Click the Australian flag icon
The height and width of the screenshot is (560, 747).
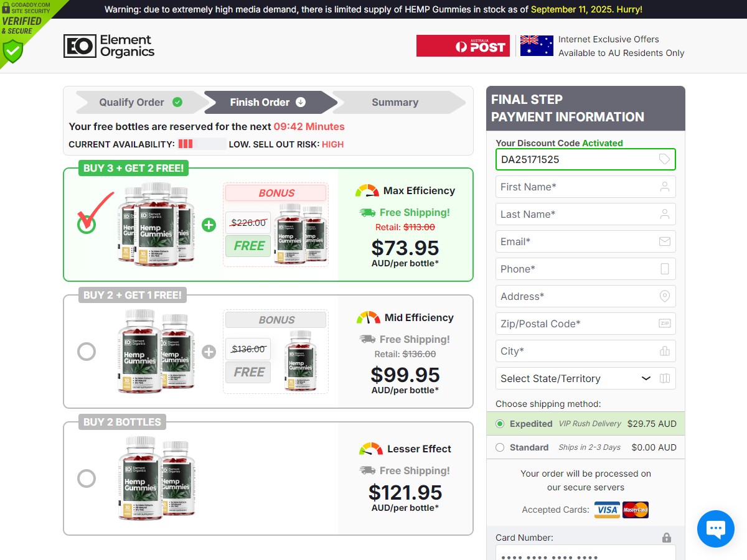(x=537, y=46)
